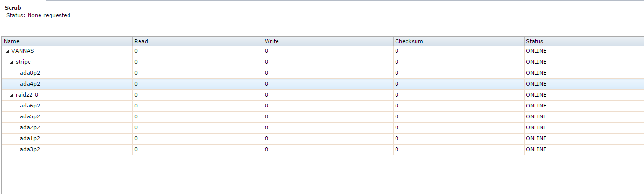Image resolution: width=644 pixels, height=194 pixels.
Task: Collapse the VANNAS pool tree node
Action: pos(7,51)
